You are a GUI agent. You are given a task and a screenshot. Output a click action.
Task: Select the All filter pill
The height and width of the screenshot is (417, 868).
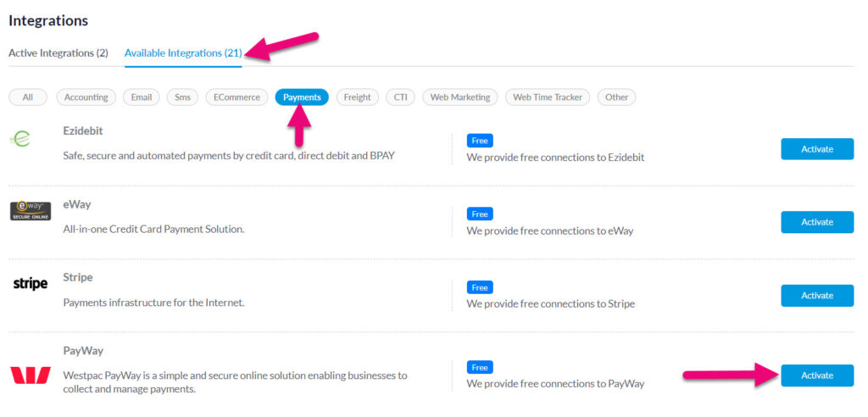[x=28, y=97]
